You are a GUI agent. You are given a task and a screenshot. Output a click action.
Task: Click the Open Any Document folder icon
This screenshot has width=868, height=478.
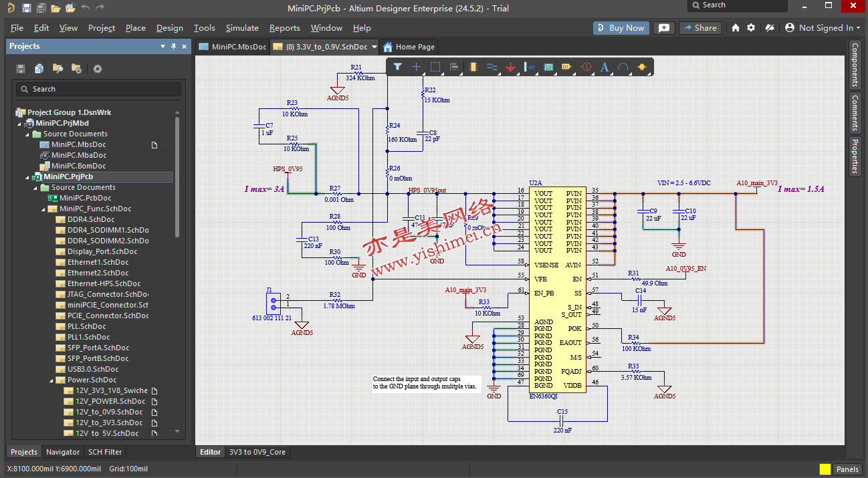click(56, 8)
